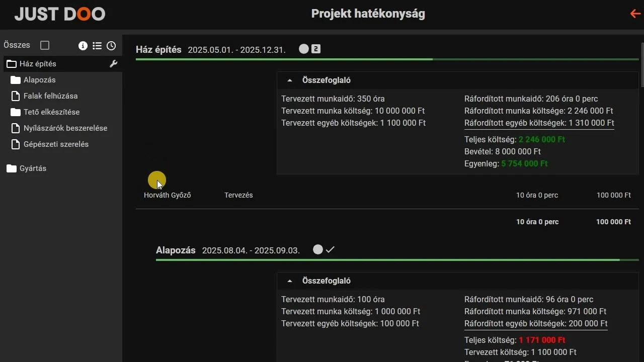The height and width of the screenshot is (362, 644).
Task: Click the Ház építés progress bar
Action: tap(387, 59)
